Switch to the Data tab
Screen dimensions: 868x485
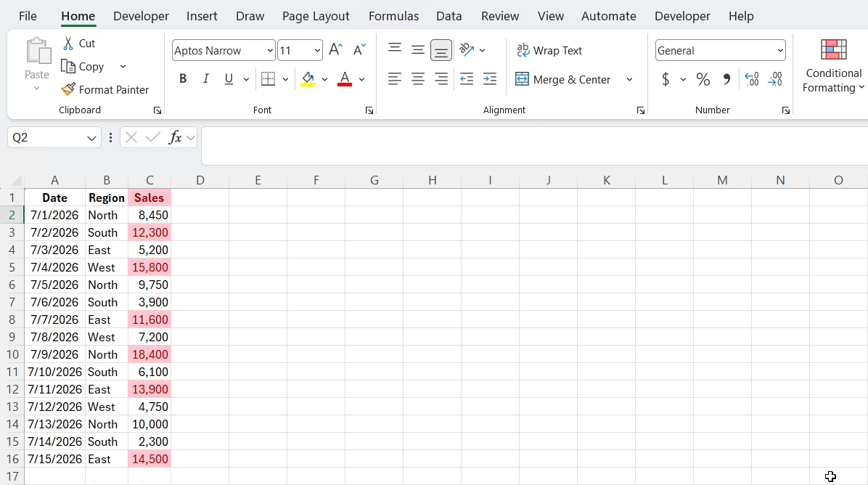tap(449, 16)
